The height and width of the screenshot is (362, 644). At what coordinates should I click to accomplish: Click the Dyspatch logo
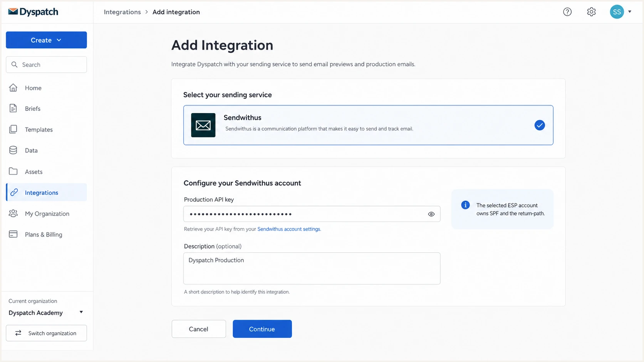point(33,12)
